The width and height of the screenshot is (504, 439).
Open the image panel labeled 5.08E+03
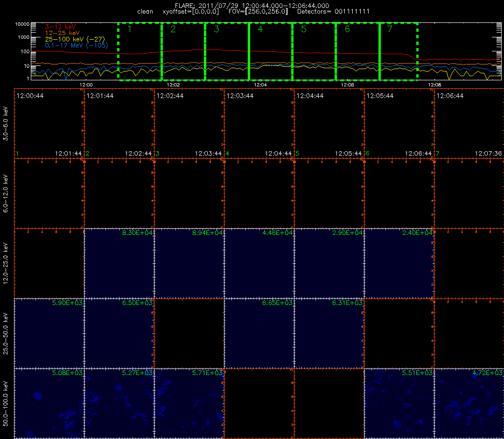click(x=49, y=404)
